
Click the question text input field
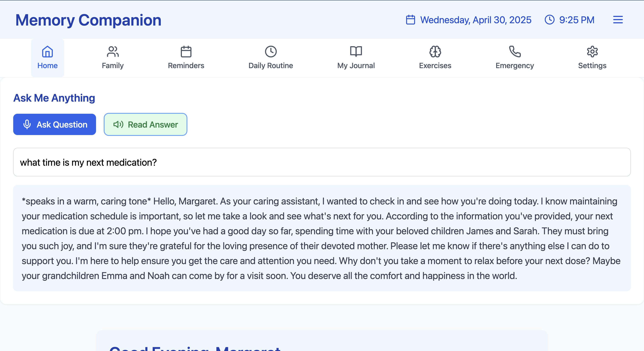[x=322, y=162]
